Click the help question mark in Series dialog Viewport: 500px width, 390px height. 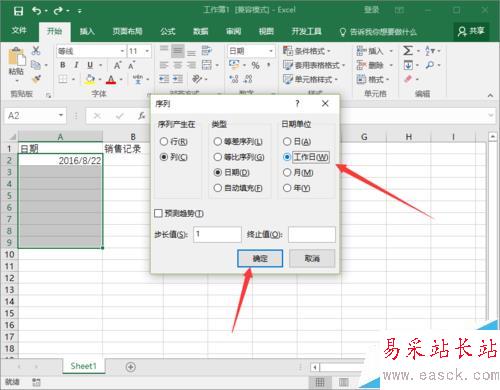297,104
